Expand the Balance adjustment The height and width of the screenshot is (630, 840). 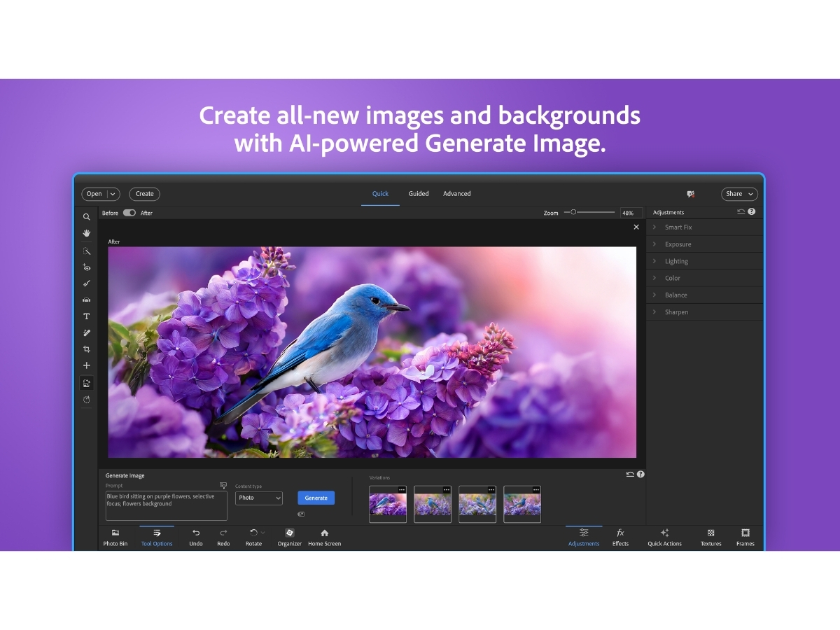tap(704, 295)
